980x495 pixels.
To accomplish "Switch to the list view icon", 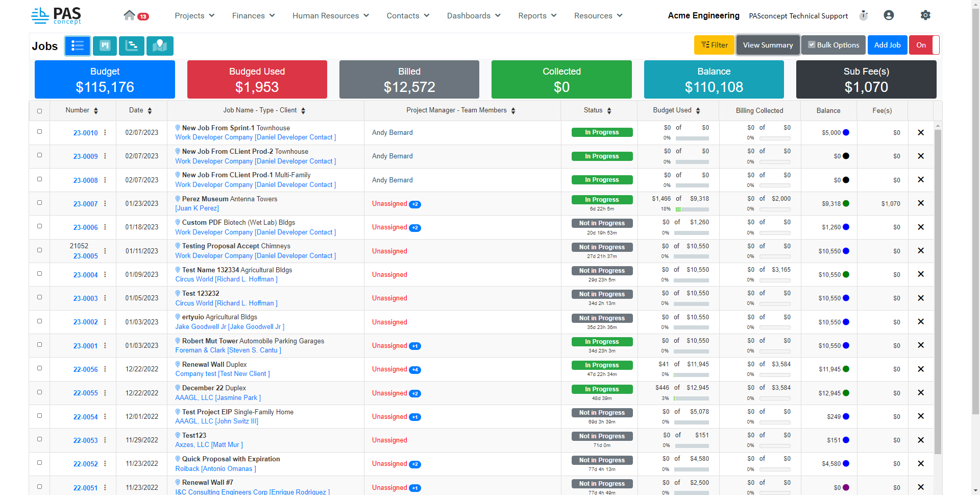I will pos(78,46).
